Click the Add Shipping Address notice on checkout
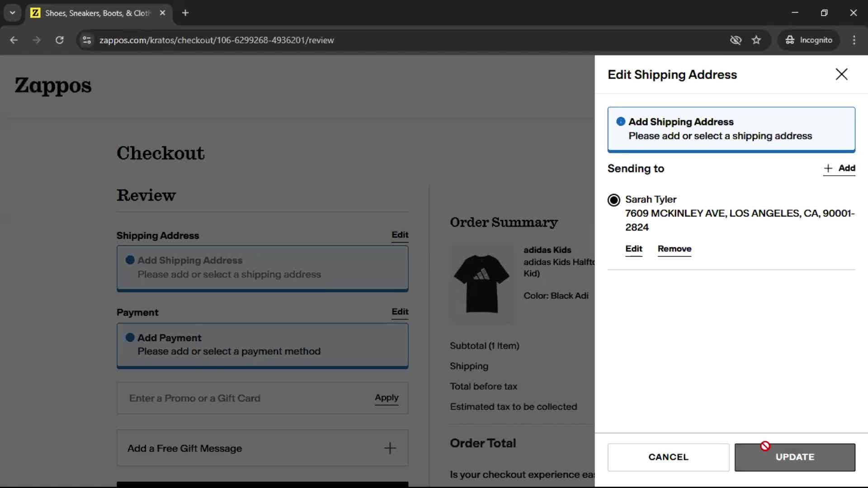This screenshot has width=868, height=488. 262,268
